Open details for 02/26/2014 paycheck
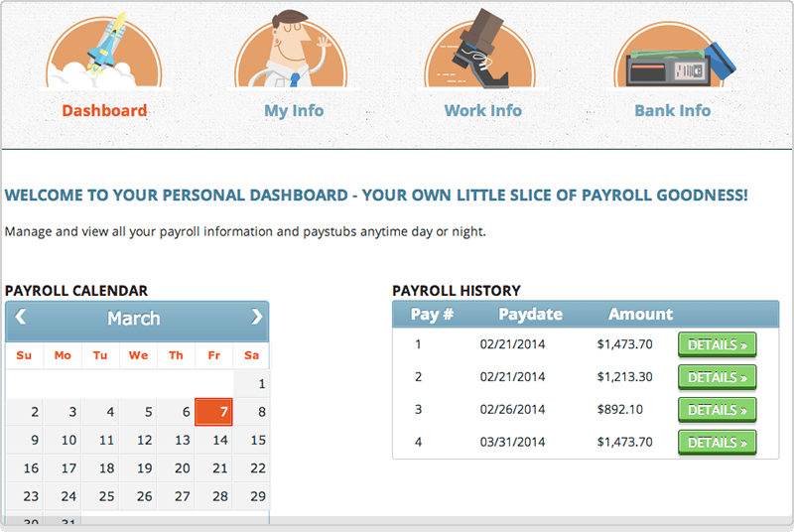The height and width of the screenshot is (532, 794). [717, 410]
